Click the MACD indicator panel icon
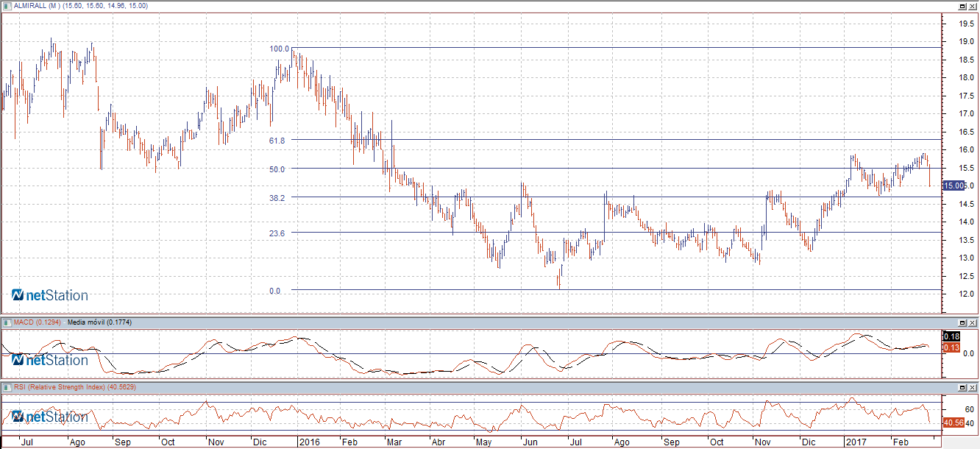The image size is (980, 449). (x=7, y=322)
